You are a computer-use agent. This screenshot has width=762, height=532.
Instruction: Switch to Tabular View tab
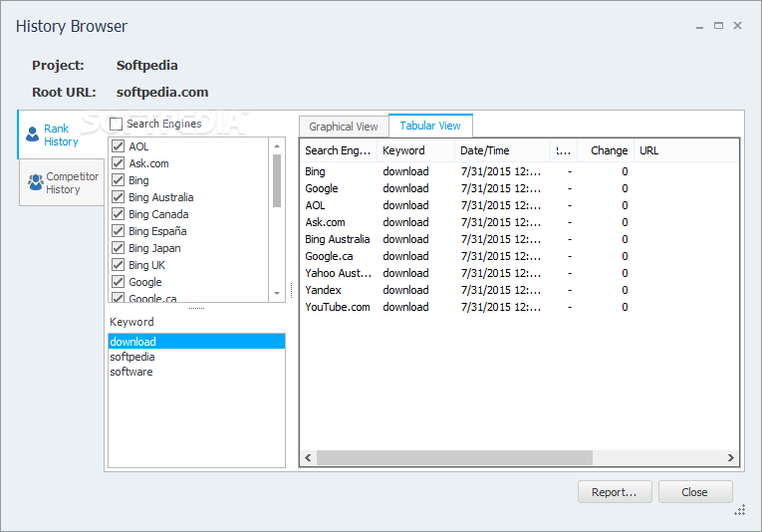coord(430,126)
